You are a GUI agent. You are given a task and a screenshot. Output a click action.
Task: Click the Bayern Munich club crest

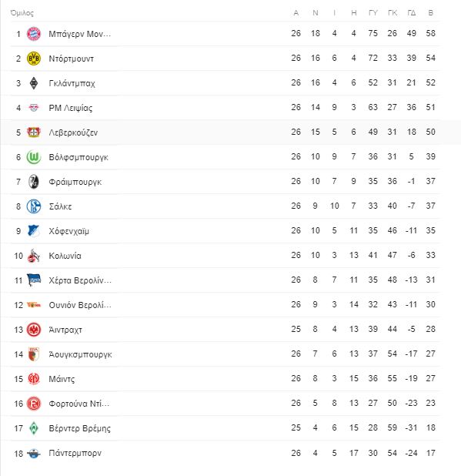[x=34, y=34]
